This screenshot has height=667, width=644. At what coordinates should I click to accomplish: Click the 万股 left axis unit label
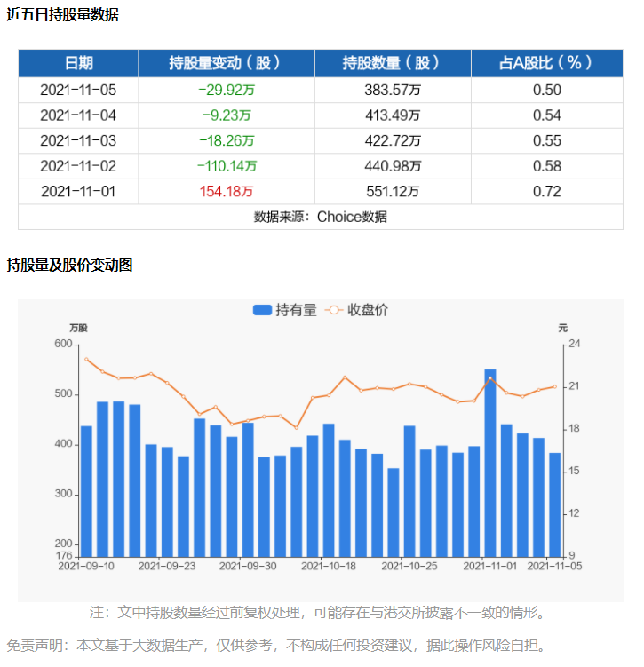[x=78, y=328]
